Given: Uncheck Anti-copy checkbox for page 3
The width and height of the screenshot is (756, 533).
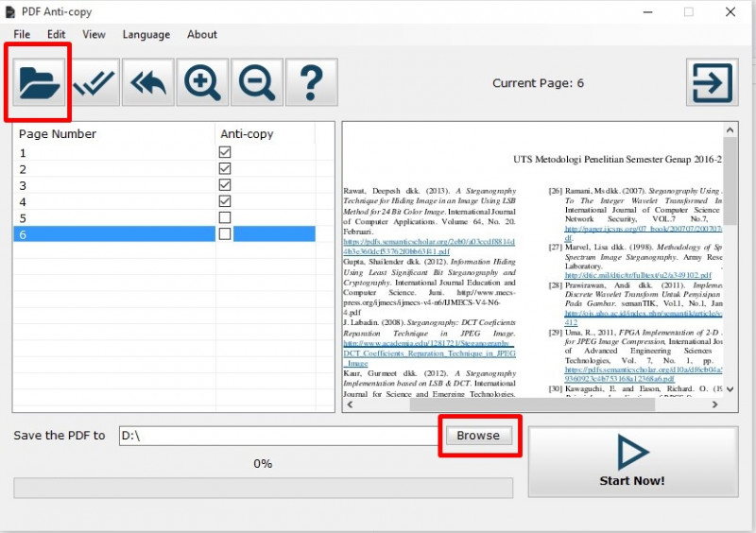Looking at the screenshot, I should point(225,185).
